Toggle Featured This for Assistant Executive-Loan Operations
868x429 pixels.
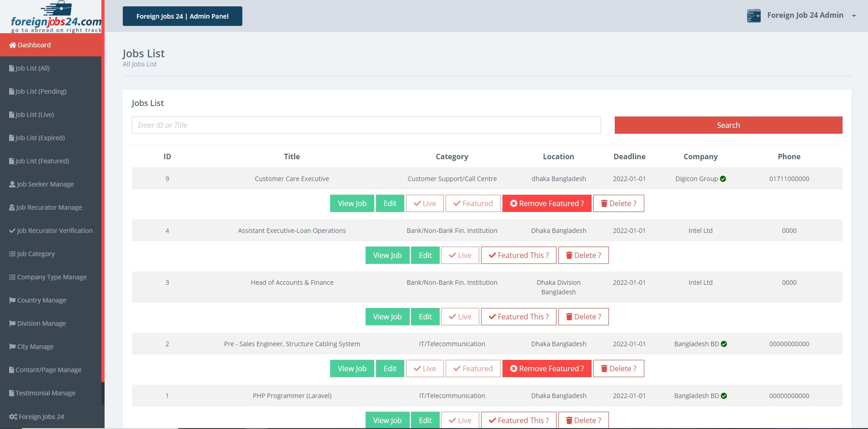pos(519,255)
